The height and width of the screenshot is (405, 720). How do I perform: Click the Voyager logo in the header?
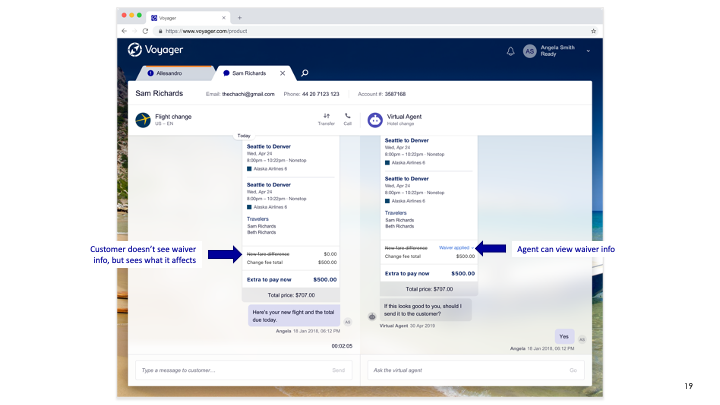tap(155, 50)
